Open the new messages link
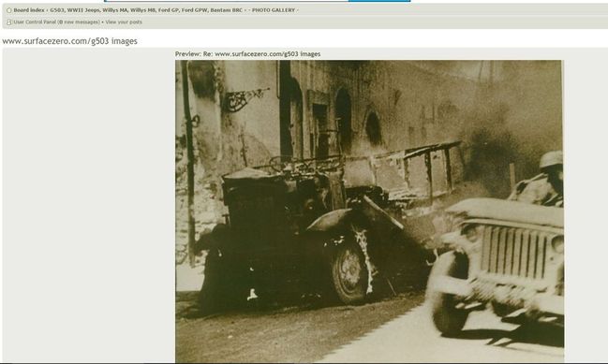Image resolution: width=608 pixels, height=364 pixels. click(x=79, y=22)
